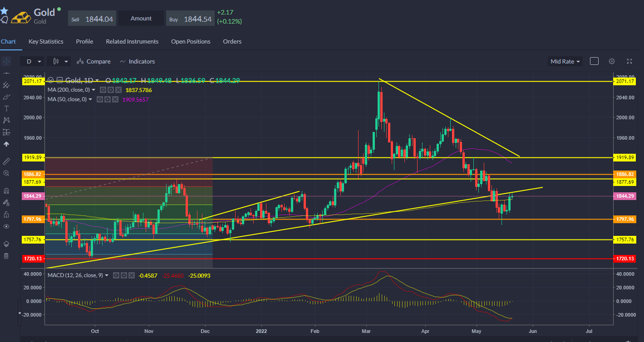
Task: Click the 1720.13 red price level label
Action: click(33, 259)
